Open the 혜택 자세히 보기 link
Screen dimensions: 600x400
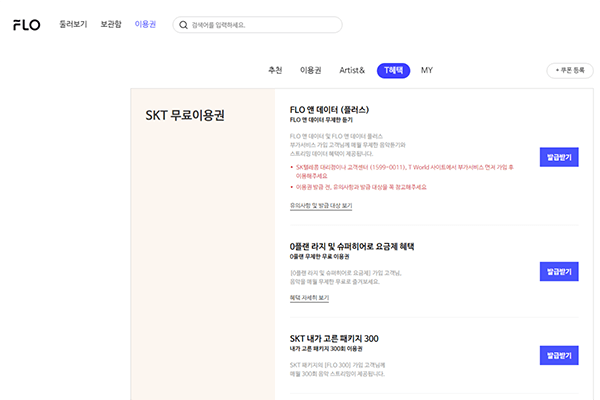point(309,297)
